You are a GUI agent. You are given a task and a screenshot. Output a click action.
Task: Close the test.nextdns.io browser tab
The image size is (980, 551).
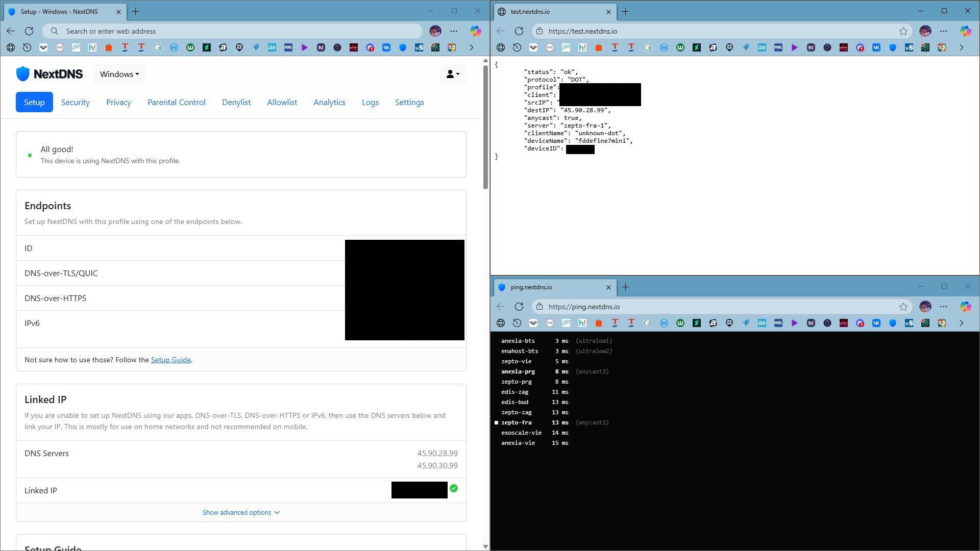tap(608, 11)
